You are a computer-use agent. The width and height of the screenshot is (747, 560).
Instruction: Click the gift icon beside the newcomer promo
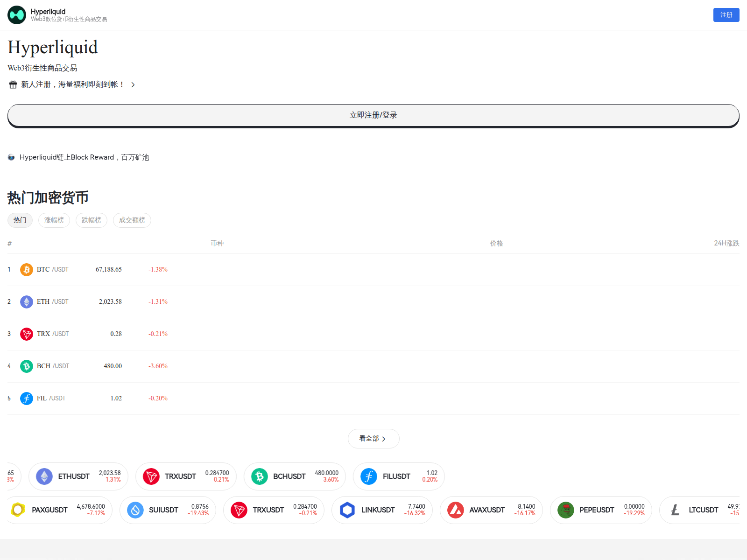point(13,84)
